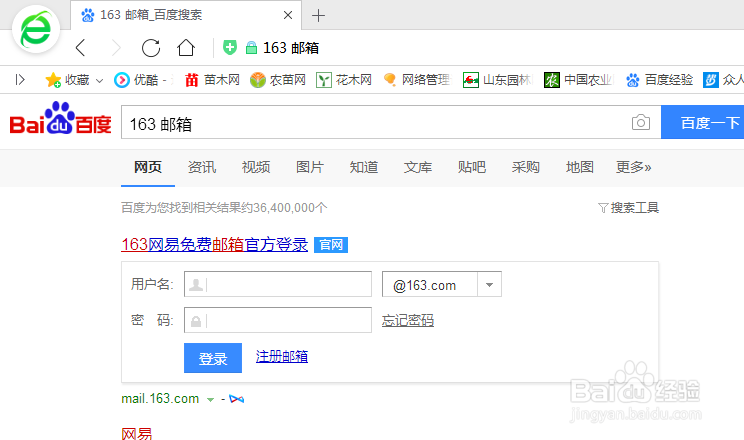Click the 360 browser logo icon
Screen dimensions: 744x440
coord(36,29)
